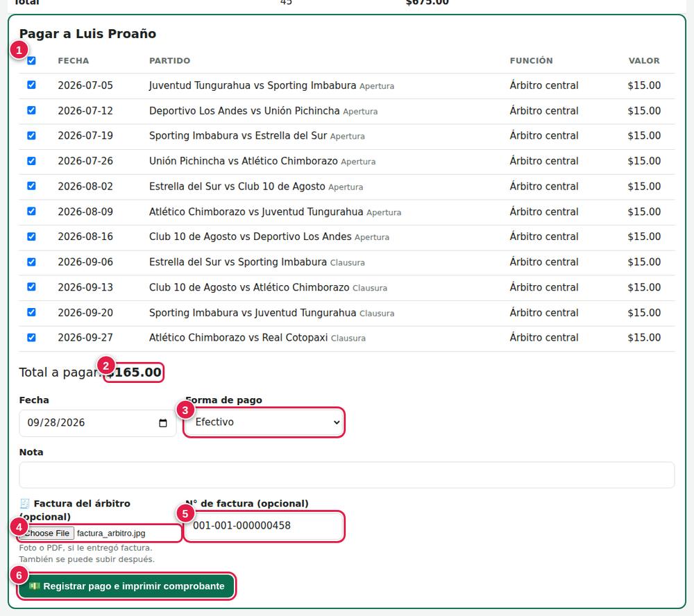Screen dimensions: 694x616
Task: Uncheck the 2026-08-16 Club 10 de Agosto match
Action: (31, 237)
